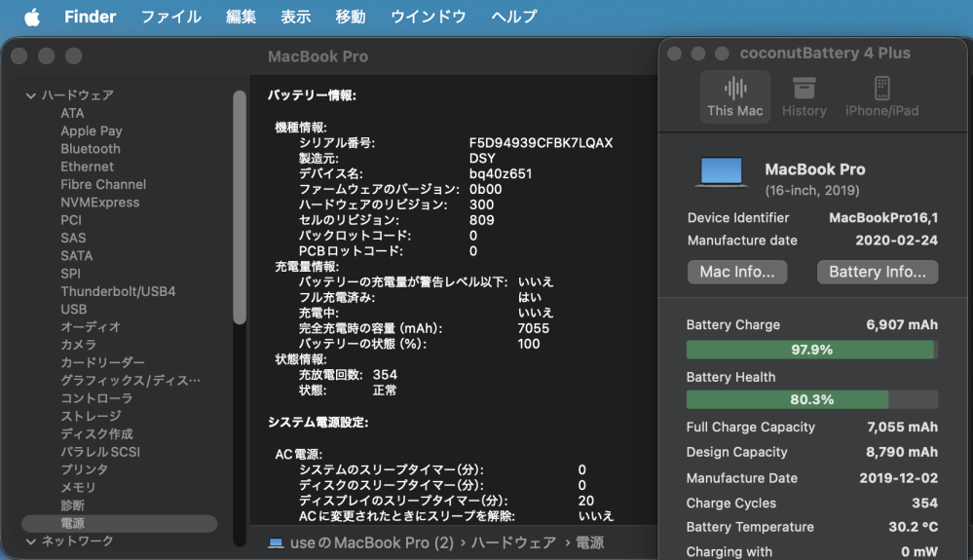973x560 pixels.
Task: Click the Mac Info... button
Action: coord(737,272)
